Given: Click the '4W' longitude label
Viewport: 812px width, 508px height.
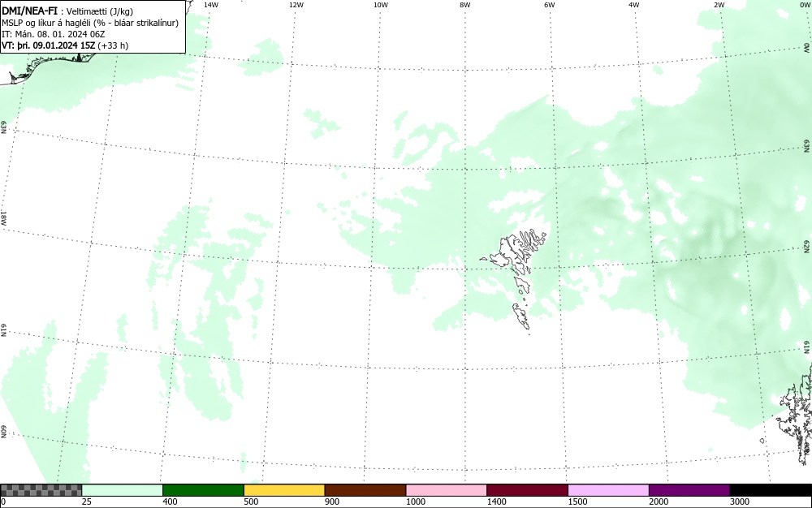Looking at the screenshot, I should point(634,5).
